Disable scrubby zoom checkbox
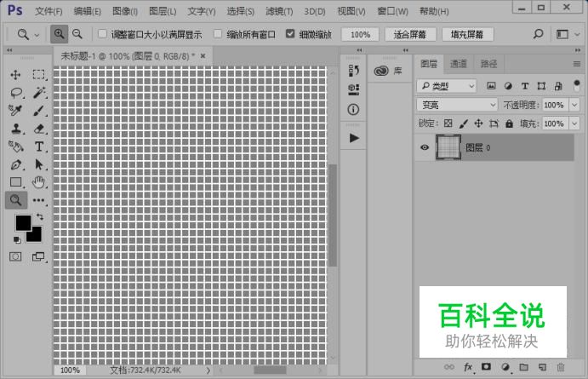The height and width of the screenshot is (379, 588). click(290, 34)
